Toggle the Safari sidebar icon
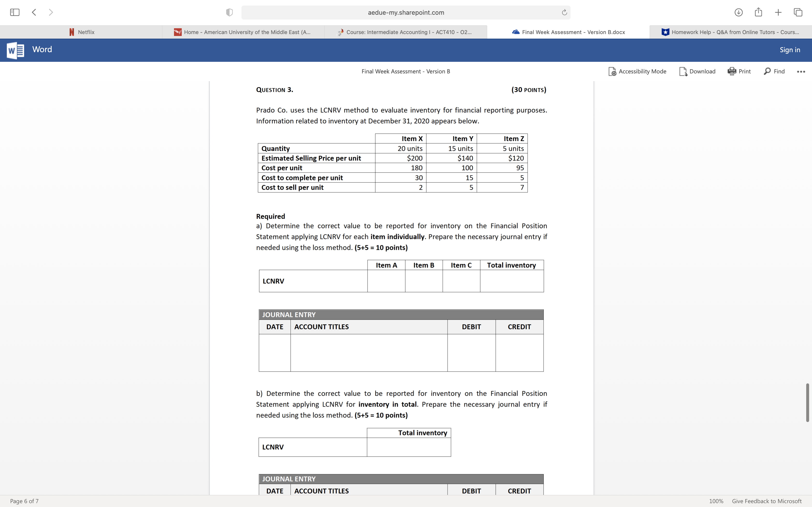Screen dimensions: 812x507 click(15, 12)
